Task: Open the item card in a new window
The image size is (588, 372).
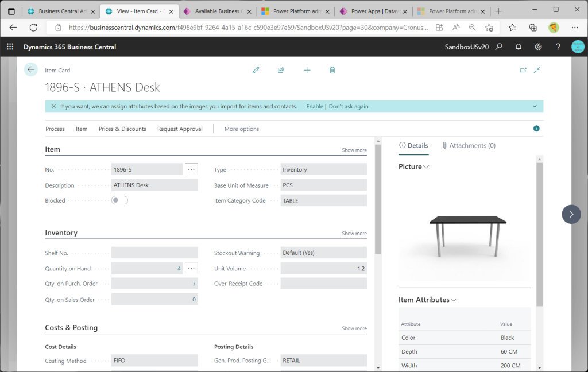Action: (523, 70)
